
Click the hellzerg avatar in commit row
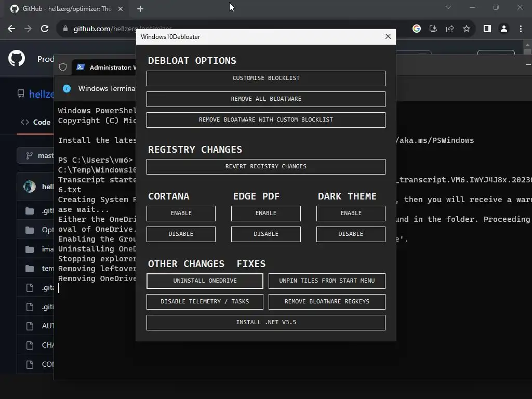click(x=30, y=187)
